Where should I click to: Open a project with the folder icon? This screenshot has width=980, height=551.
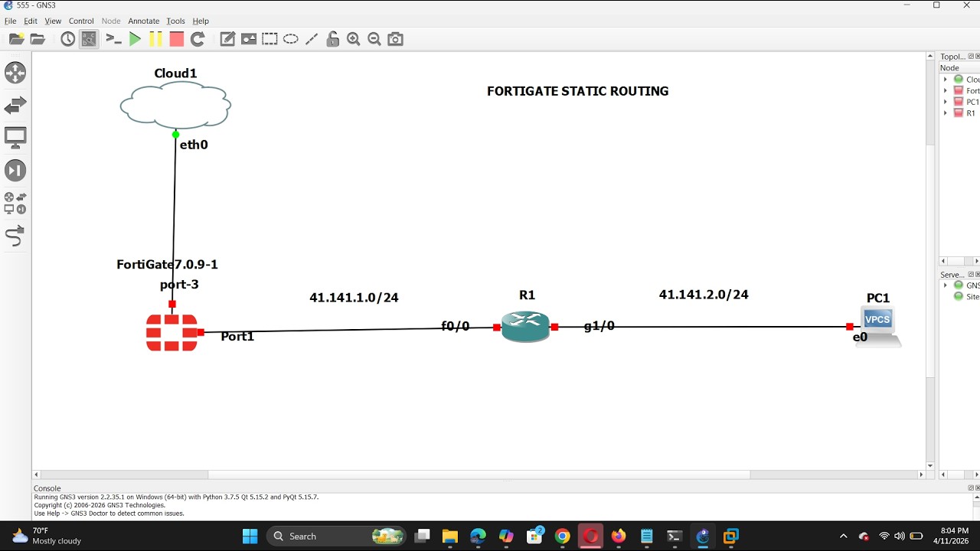click(x=37, y=39)
